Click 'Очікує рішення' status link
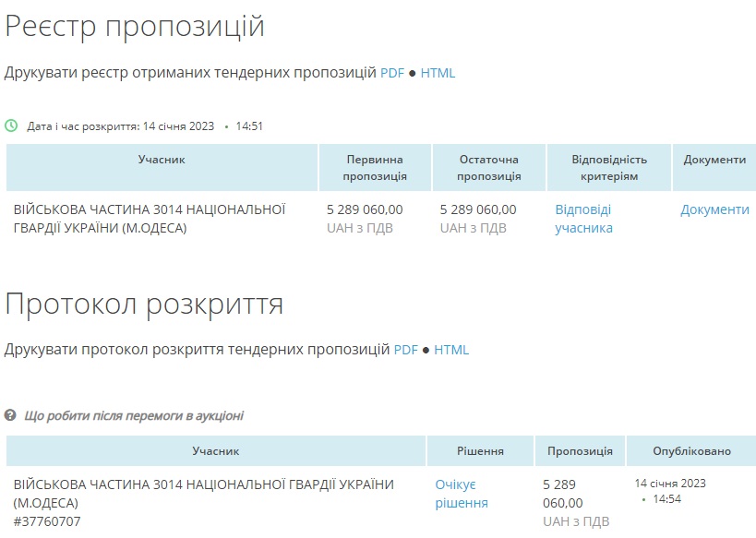 [462, 494]
